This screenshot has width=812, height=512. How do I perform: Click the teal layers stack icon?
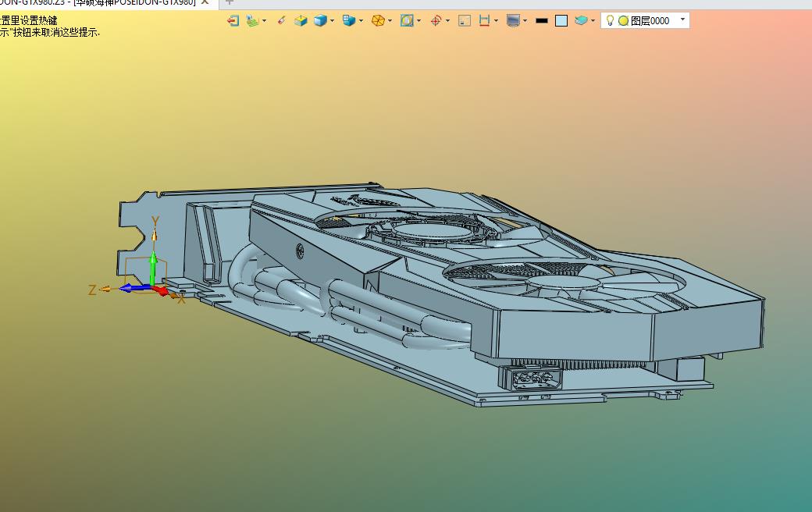pos(581,21)
